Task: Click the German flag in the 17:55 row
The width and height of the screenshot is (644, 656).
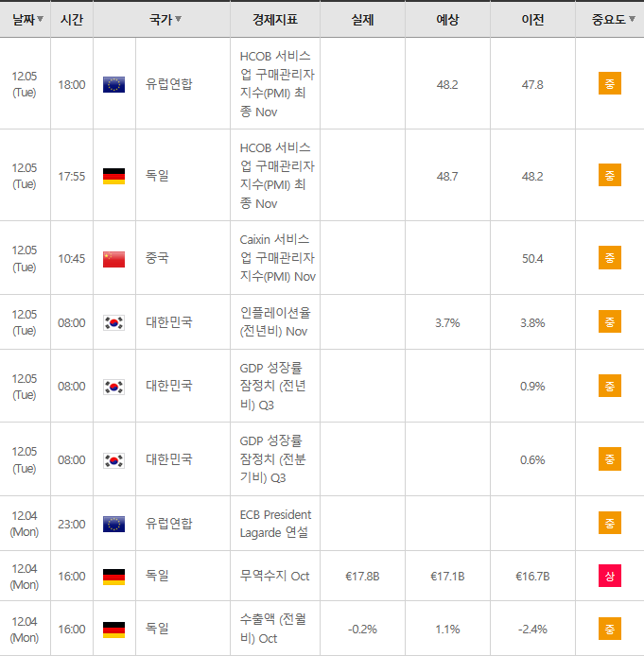Action: 113,176
